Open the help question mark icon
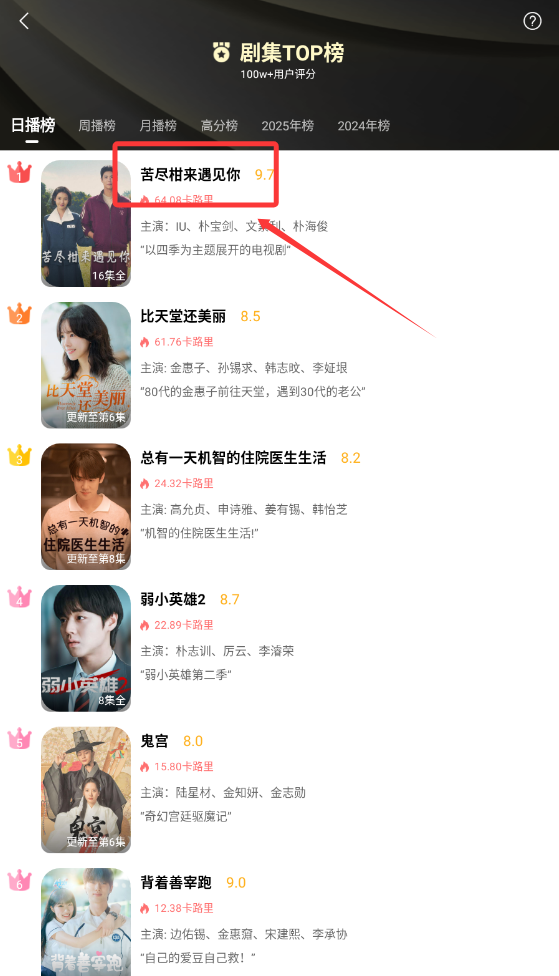 click(532, 21)
